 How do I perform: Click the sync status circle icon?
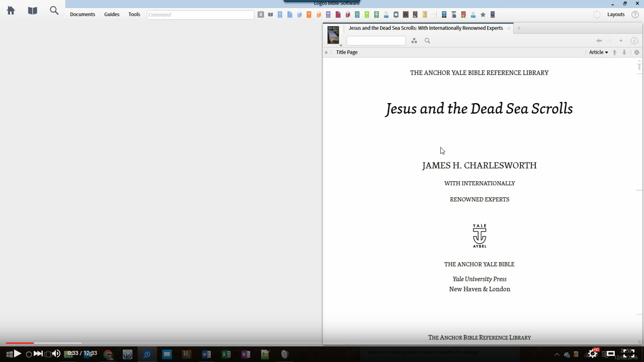point(597,15)
